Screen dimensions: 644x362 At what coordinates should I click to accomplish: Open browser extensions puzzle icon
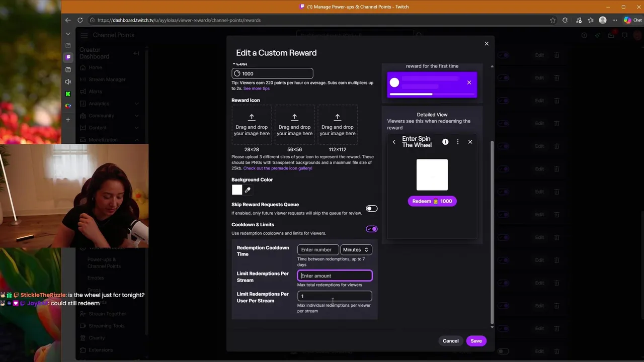coord(565,20)
